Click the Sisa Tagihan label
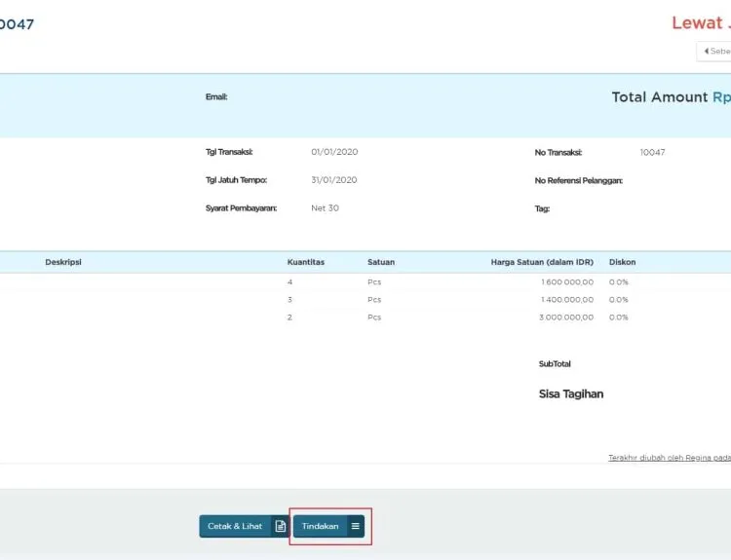The height and width of the screenshot is (560, 731). point(571,394)
